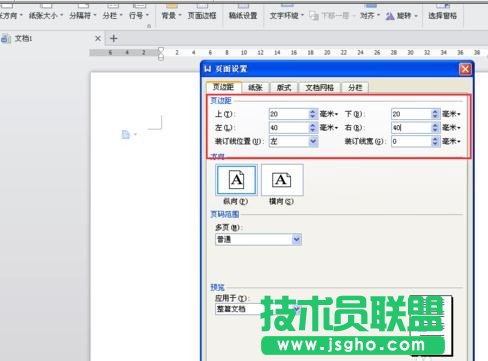
Task: Open the left margin 毫米 unit dropdown
Action: (329, 128)
